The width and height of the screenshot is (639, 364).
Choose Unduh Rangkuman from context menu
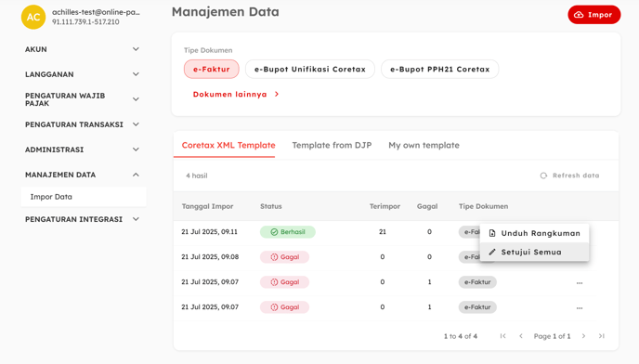coord(534,234)
